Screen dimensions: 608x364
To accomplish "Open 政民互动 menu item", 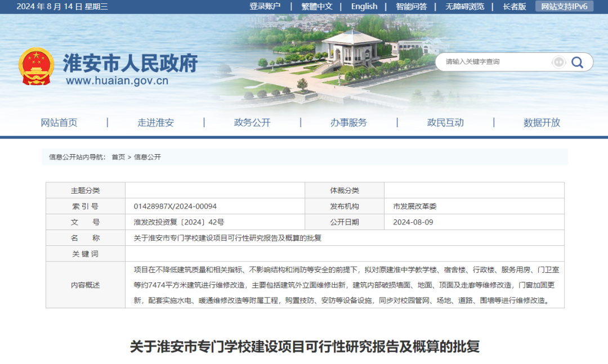I will (445, 123).
